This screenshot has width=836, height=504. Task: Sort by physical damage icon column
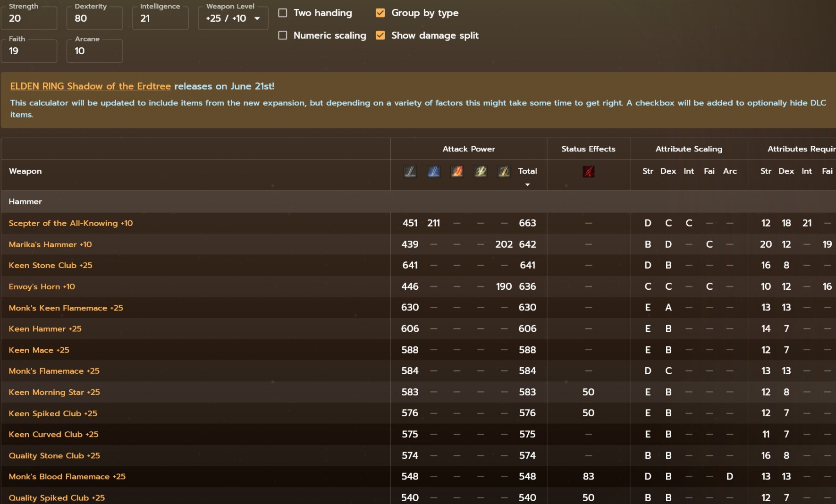click(x=410, y=171)
